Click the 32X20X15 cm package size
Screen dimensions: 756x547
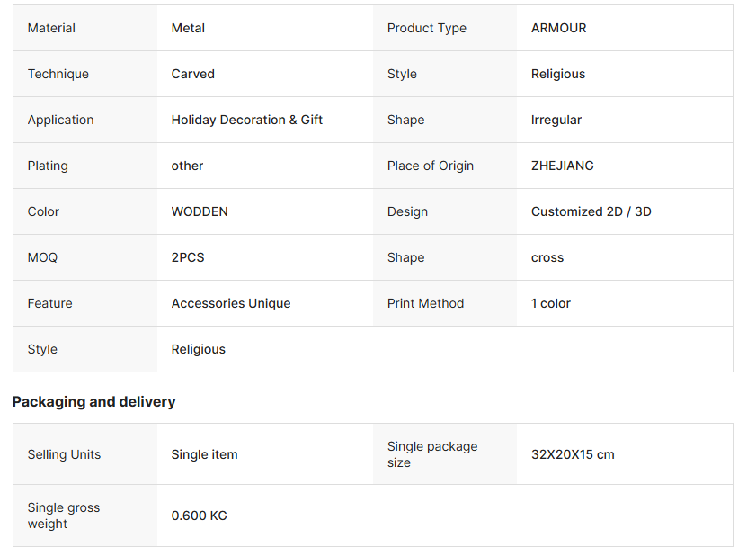tap(573, 454)
